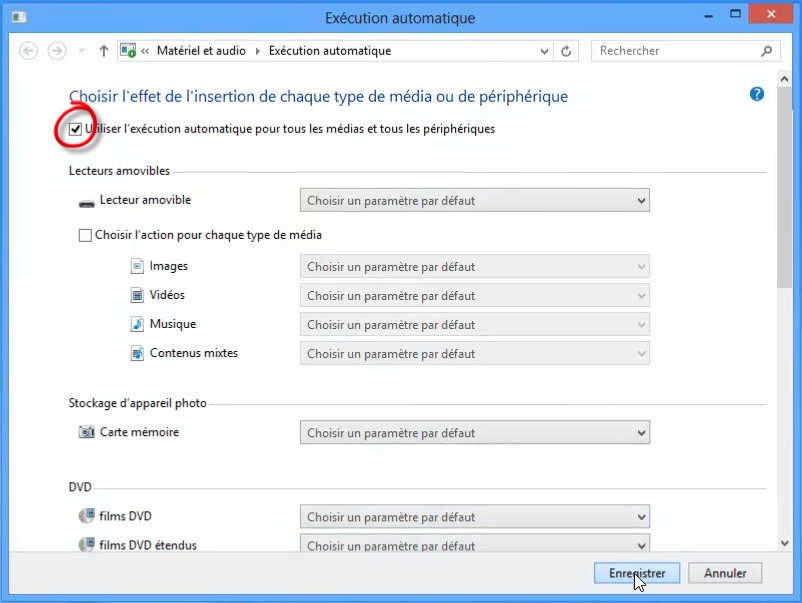Click the films DVD disc icon
The height and width of the screenshot is (603, 802).
click(x=86, y=517)
